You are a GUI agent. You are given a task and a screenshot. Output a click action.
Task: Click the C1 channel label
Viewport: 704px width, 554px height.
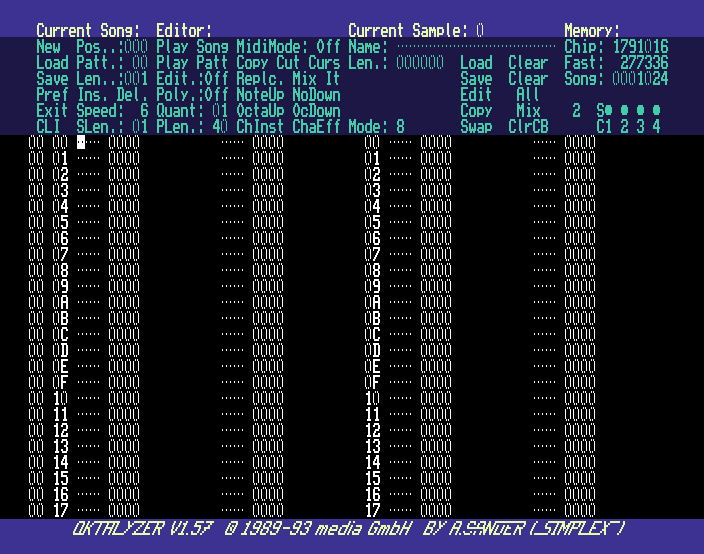pyautogui.click(x=604, y=127)
